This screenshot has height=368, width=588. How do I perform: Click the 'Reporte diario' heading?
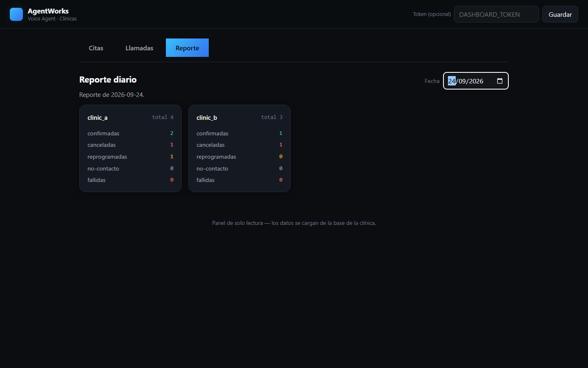pos(108,80)
